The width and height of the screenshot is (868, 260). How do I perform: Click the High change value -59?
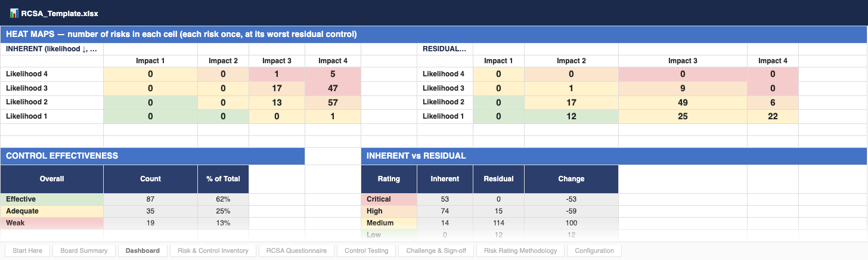coord(571,211)
